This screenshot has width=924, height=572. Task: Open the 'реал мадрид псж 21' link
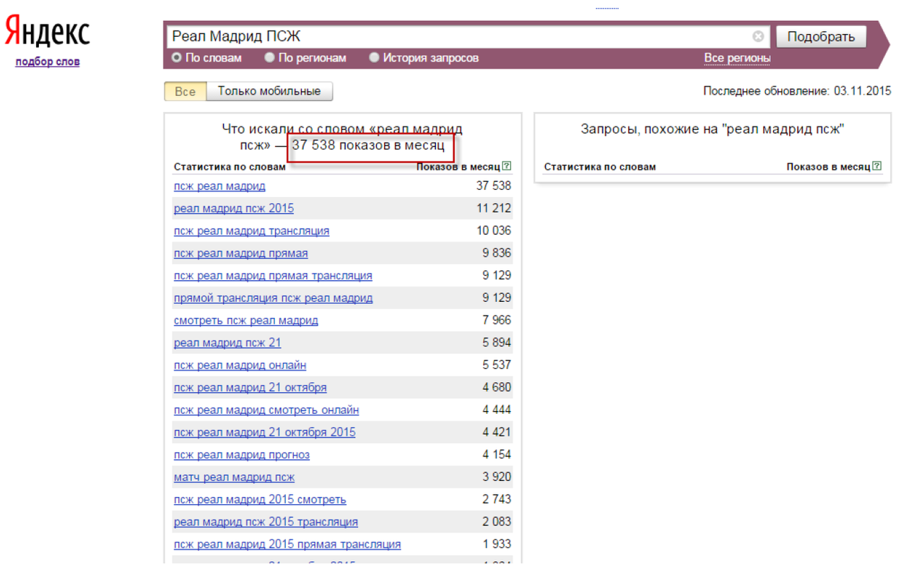pyautogui.click(x=227, y=342)
